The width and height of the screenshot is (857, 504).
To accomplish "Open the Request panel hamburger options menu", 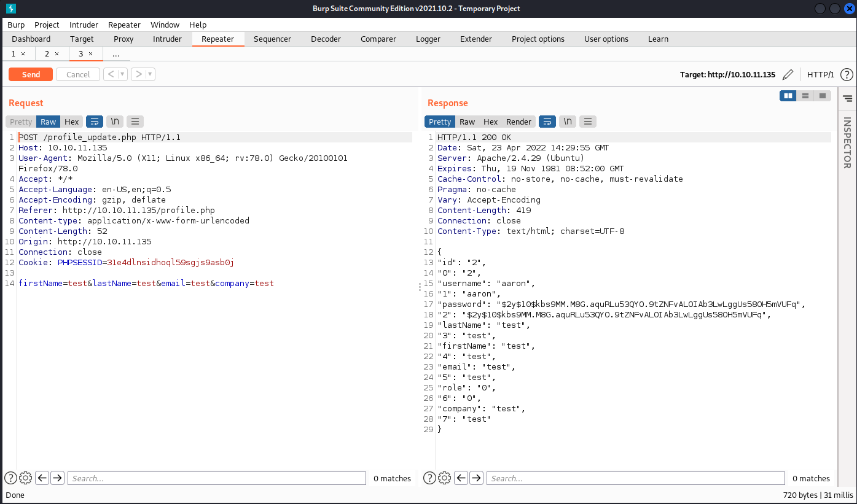I will tap(135, 122).
